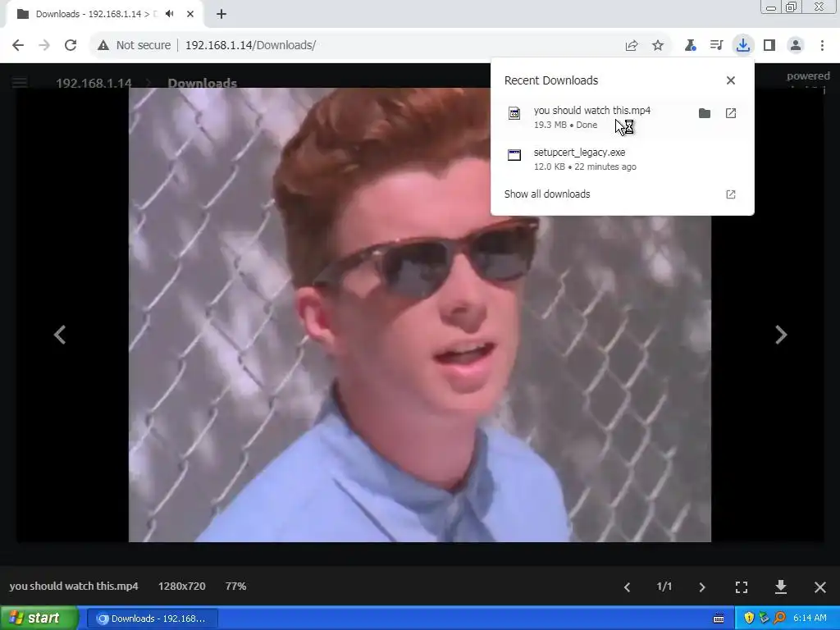This screenshot has width=840, height=630.
Task: Open Chrome Labs flask icon
Action: [x=690, y=46]
